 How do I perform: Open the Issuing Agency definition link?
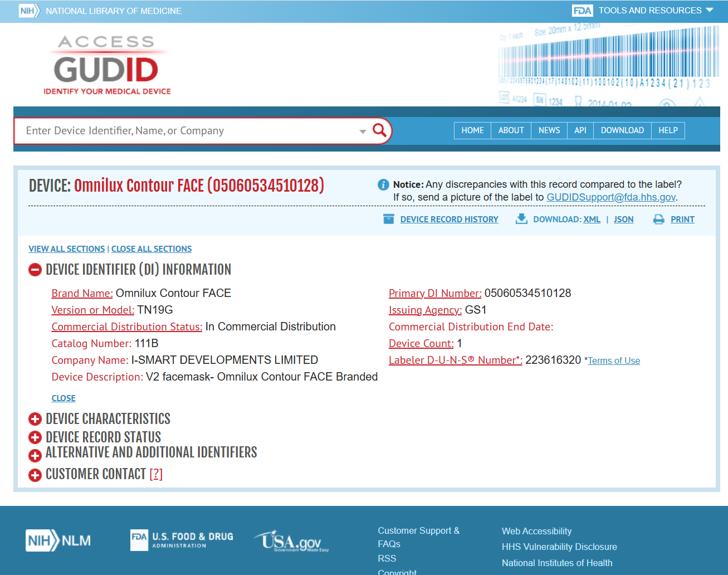tap(426, 310)
